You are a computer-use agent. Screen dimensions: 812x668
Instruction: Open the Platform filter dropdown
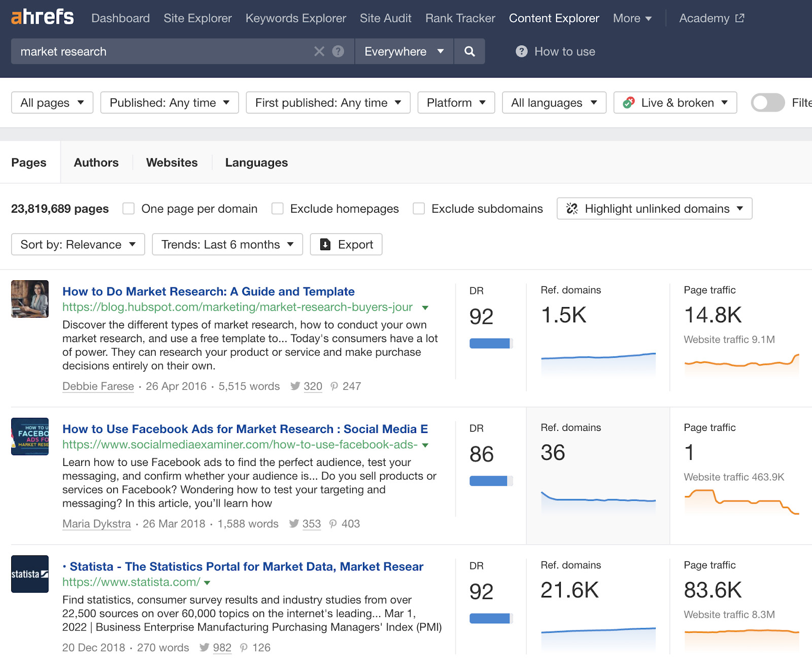[x=456, y=103]
